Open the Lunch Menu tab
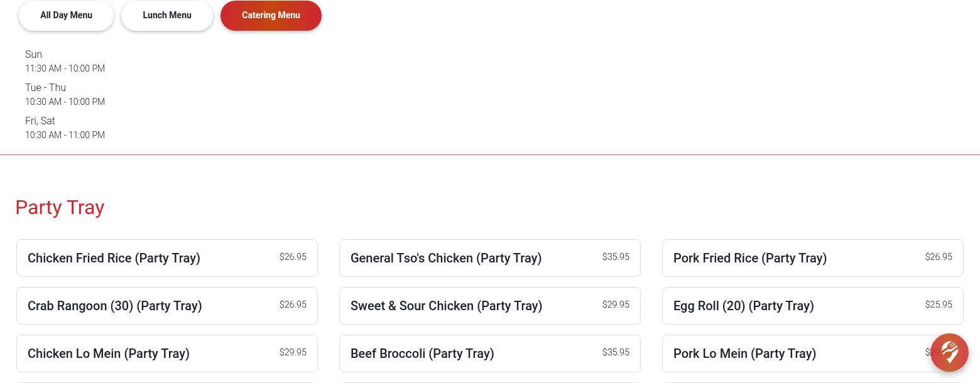This screenshot has height=383, width=980. point(167,15)
